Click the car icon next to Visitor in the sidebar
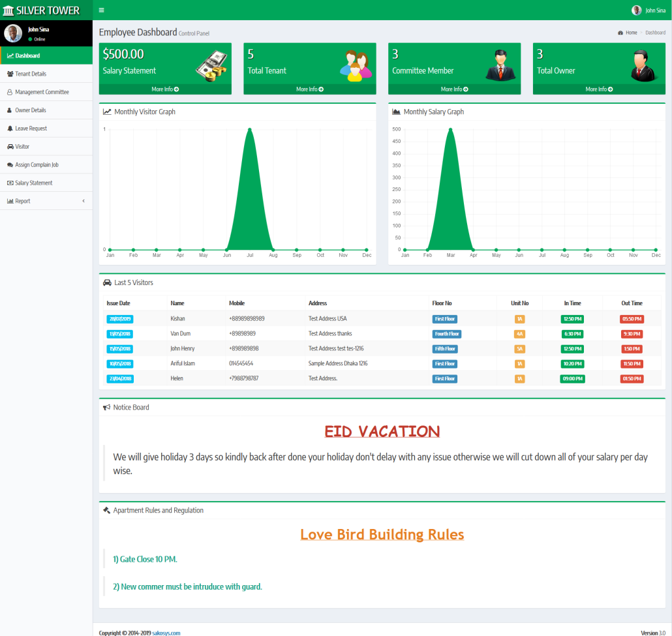The width and height of the screenshot is (672, 636). point(10,147)
